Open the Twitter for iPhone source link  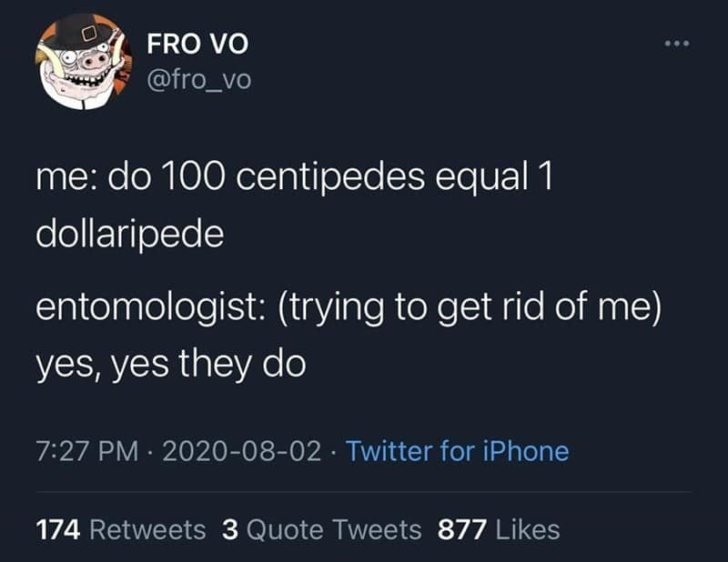458,451
